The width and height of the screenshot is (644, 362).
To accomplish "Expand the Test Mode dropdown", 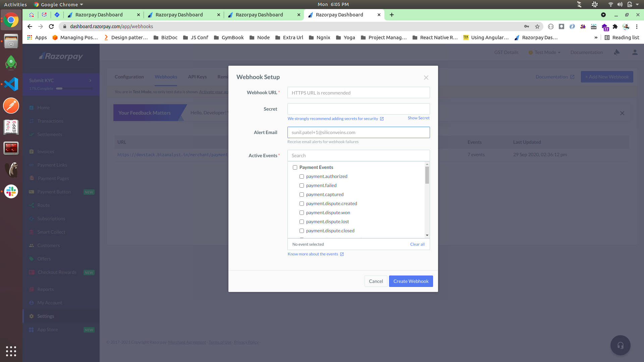I will pyautogui.click(x=544, y=52).
